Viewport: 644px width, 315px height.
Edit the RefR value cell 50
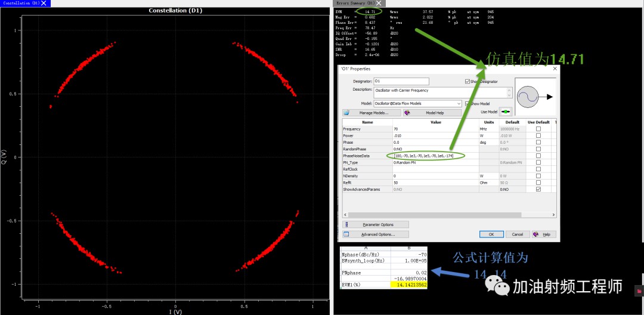point(436,183)
